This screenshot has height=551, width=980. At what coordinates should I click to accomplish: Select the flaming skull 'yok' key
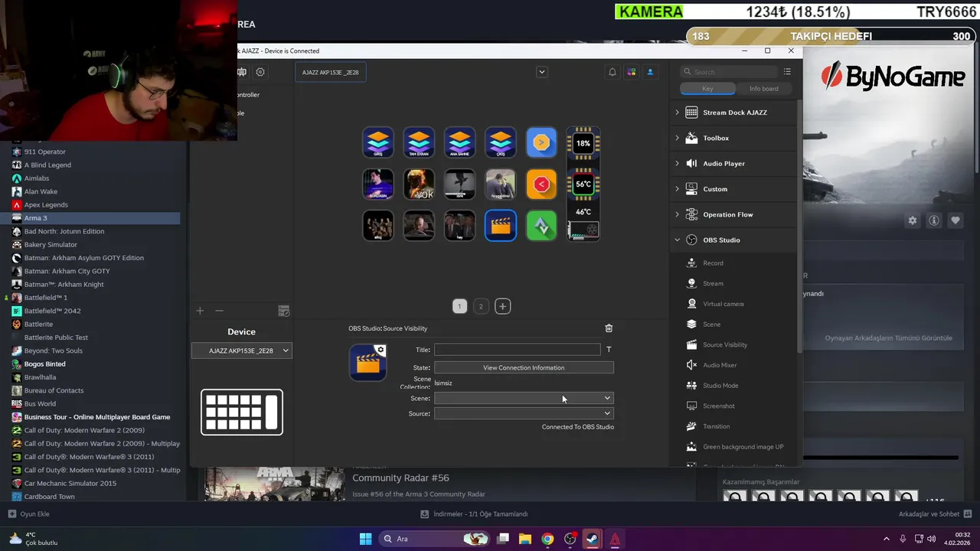(x=419, y=184)
